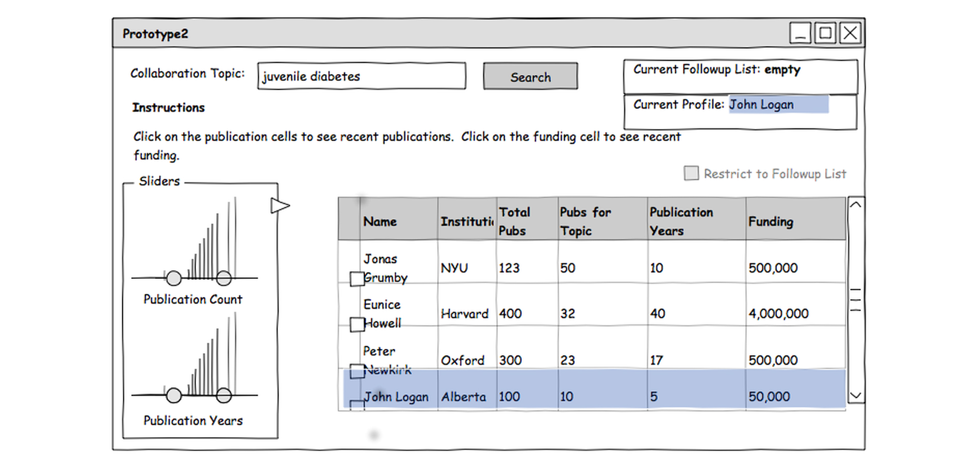Click the Collaboration Topic input field

[x=362, y=76]
